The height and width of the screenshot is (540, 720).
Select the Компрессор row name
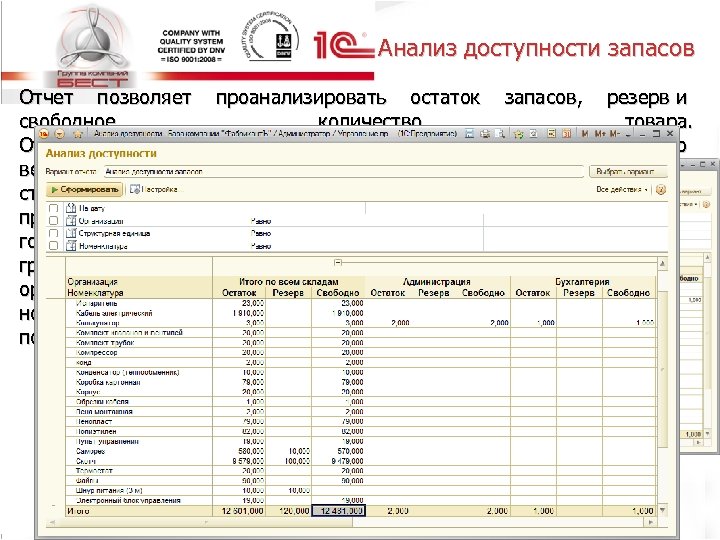tap(96, 352)
